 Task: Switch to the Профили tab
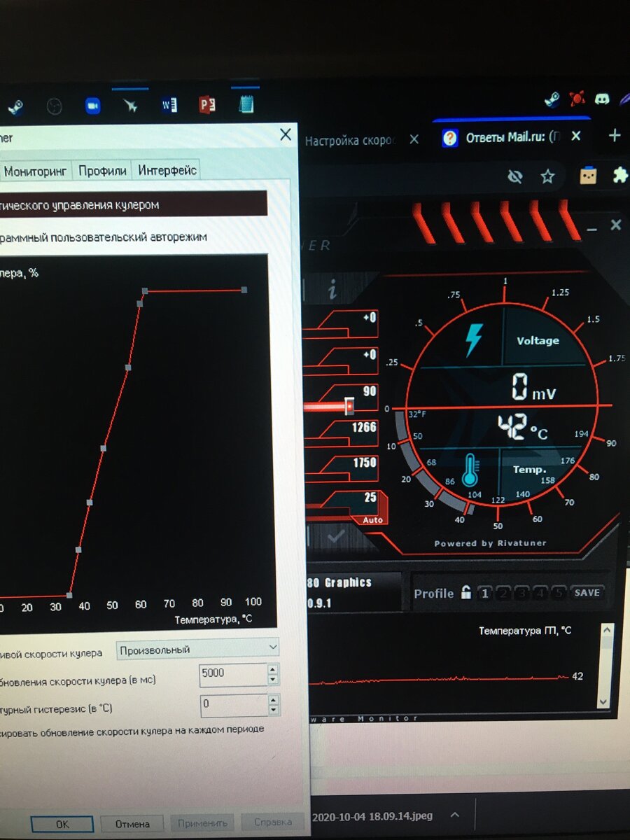point(102,170)
